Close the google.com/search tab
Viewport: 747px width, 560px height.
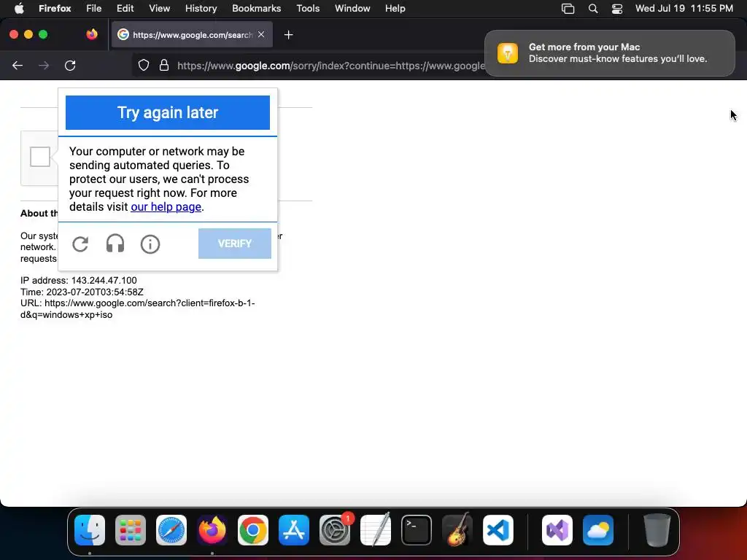pyautogui.click(x=261, y=34)
